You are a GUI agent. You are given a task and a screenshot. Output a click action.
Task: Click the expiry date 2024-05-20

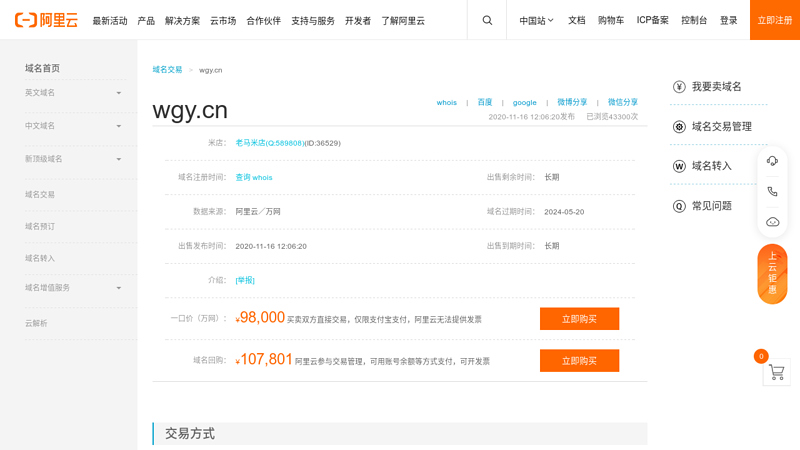pyautogui.click(x=564, y=212)
